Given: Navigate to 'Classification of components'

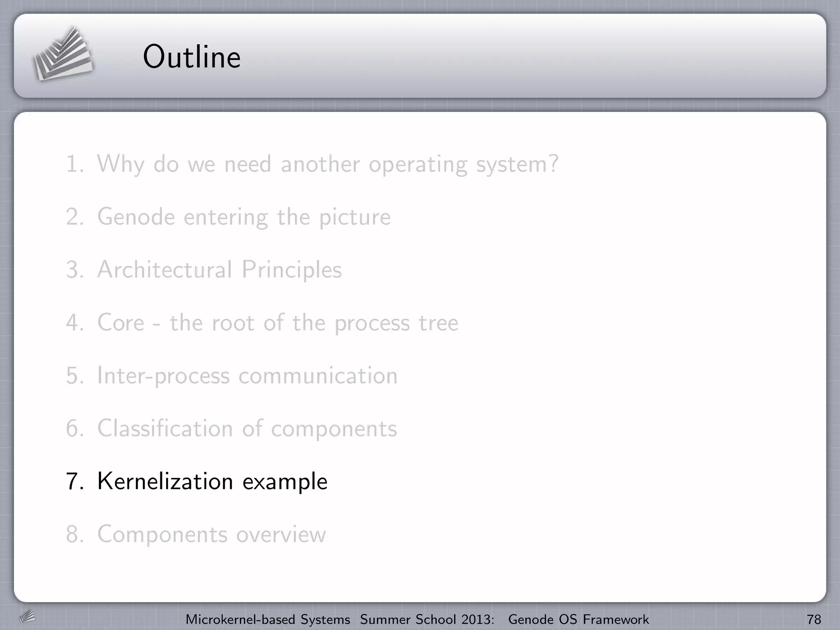Looking at the screenshot, I should (247, 429).
